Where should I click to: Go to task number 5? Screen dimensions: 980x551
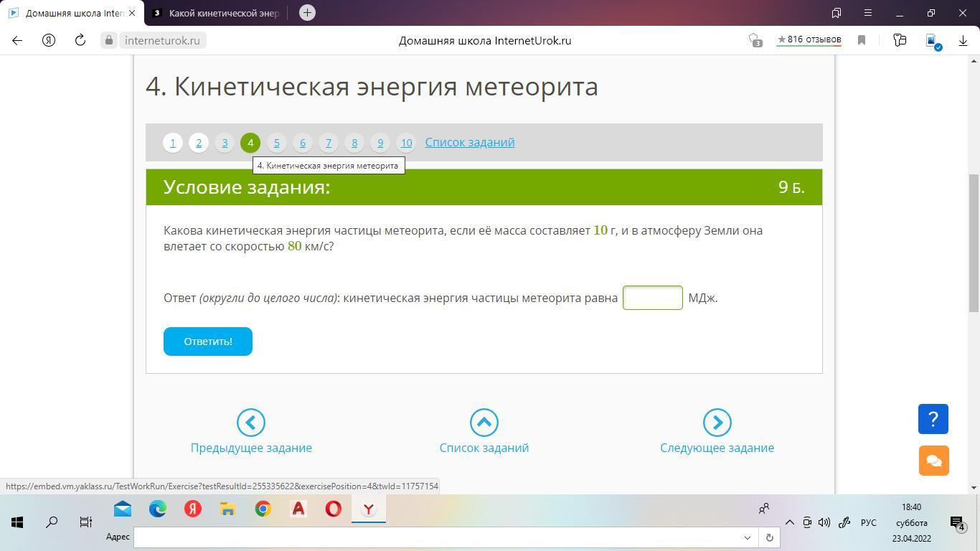click(x=276, y=143)
